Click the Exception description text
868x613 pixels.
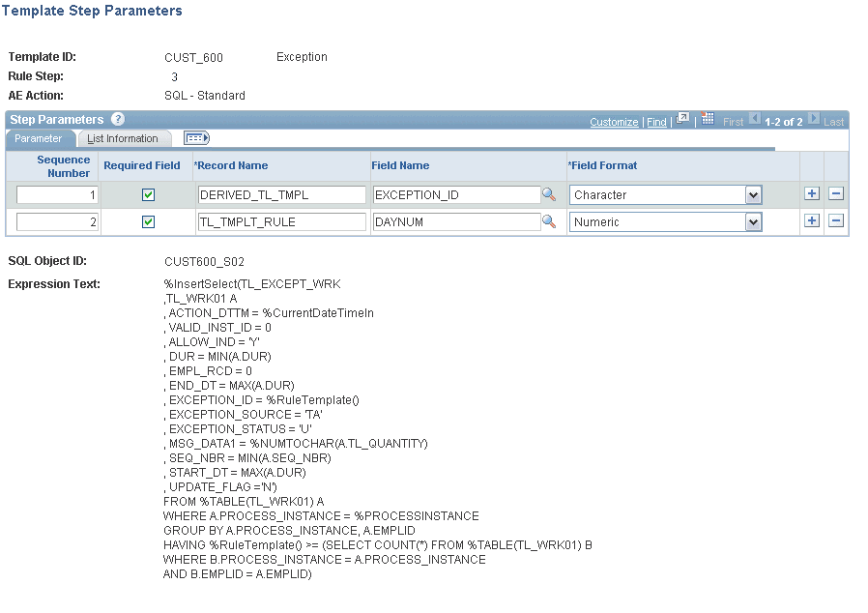click(302, 57)
